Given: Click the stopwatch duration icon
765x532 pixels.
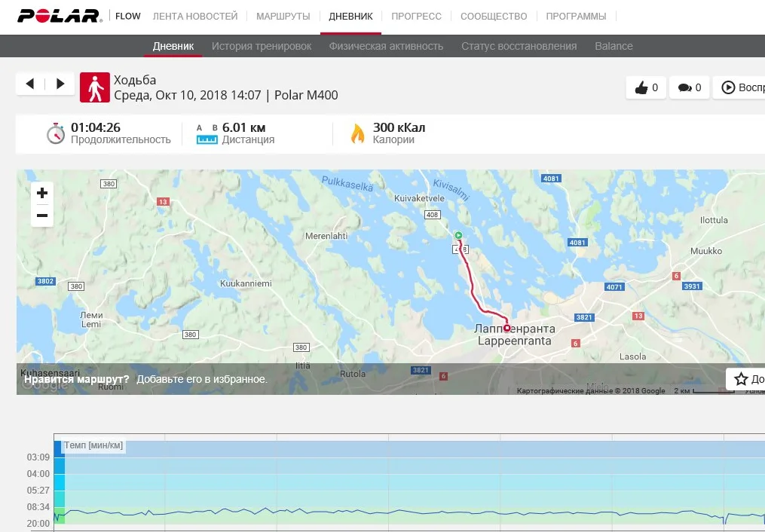Looking at the screenshot, I should click(56, 133).
